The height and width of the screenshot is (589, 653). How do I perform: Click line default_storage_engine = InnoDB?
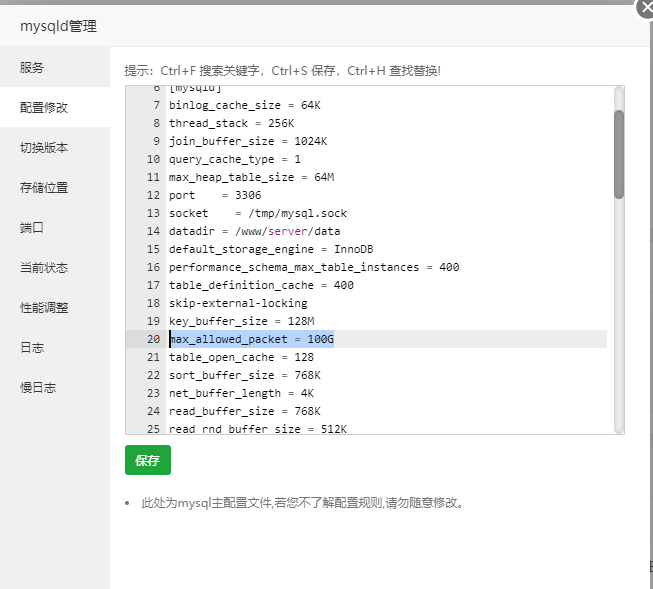click(271, 249)
